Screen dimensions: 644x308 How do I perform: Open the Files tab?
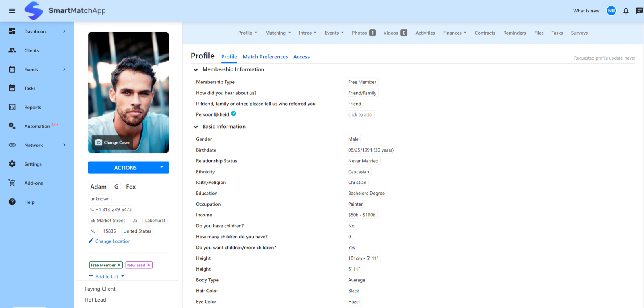(x=539, y=33)
